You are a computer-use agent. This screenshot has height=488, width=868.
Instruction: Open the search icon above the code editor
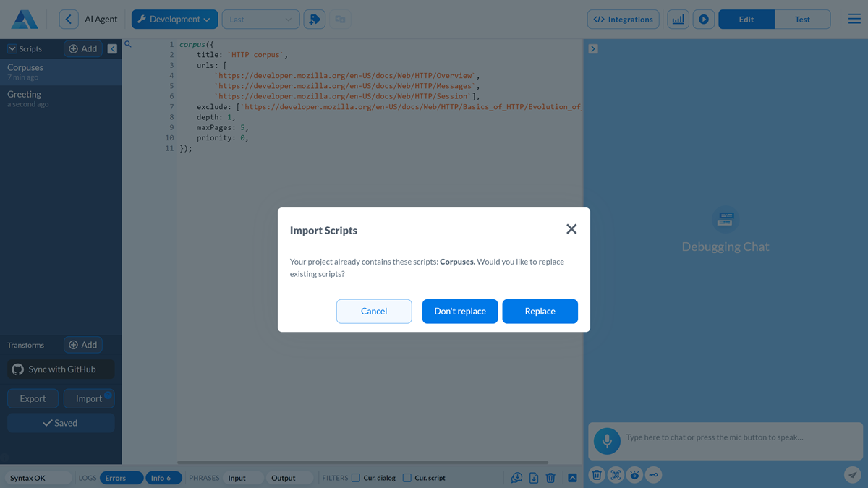point(127,44)
